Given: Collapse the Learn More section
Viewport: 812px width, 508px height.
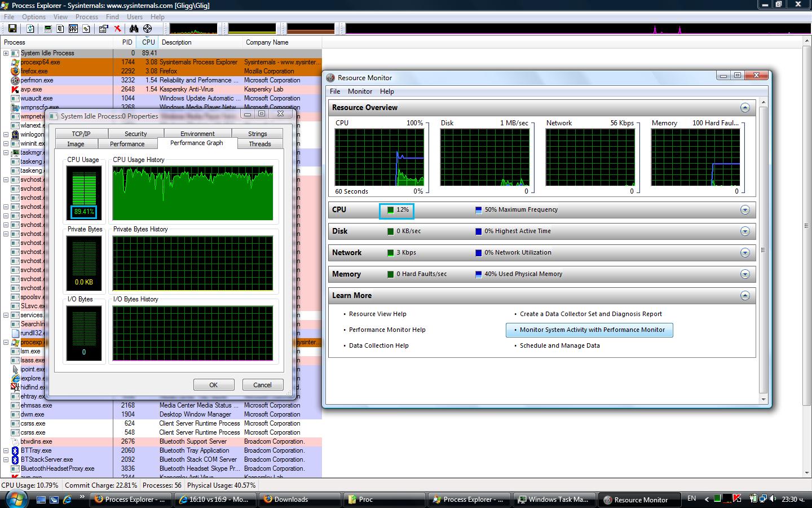Looking at the screenshot, I should coord(745,296).
